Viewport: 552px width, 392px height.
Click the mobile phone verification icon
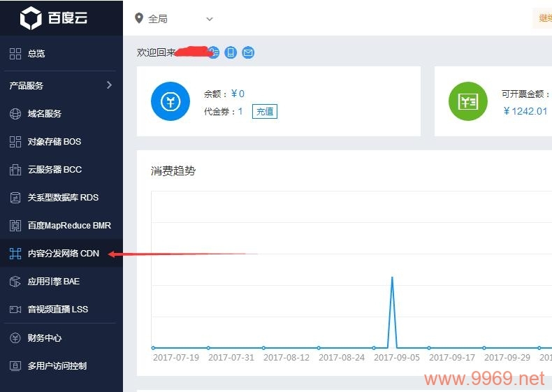tap(231, 52)
